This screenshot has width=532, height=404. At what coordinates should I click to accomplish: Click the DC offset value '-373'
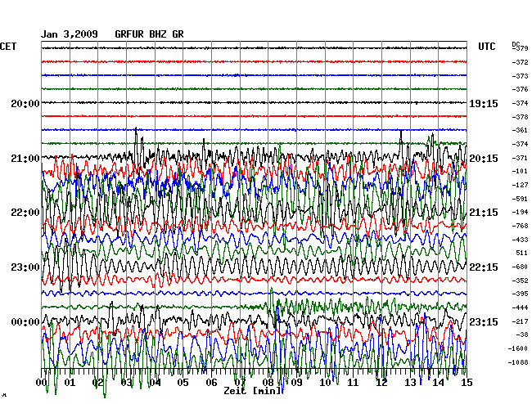(x=520, y=76)
